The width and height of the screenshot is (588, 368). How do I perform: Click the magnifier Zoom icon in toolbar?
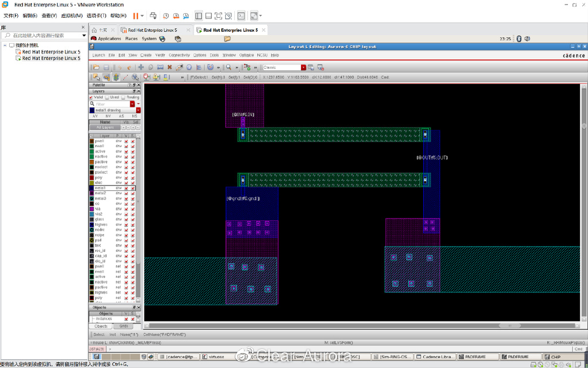[x=229, y=67]
